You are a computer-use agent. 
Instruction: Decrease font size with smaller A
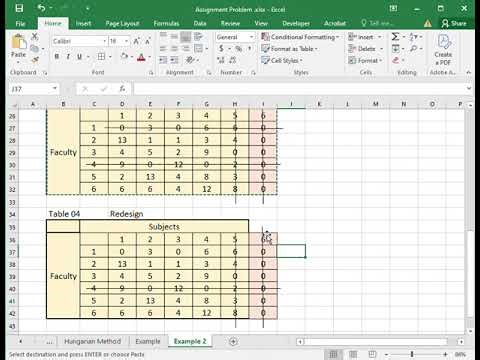point(148,41)
